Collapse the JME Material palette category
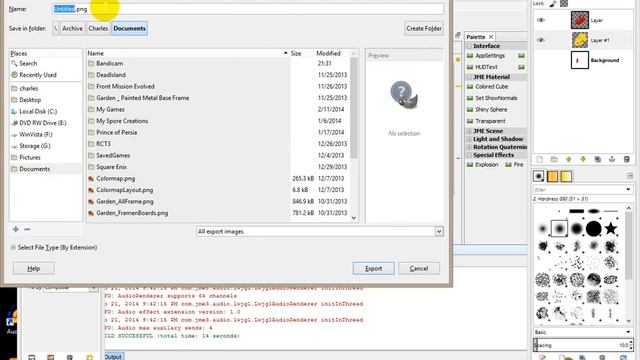 pos(469,77)
